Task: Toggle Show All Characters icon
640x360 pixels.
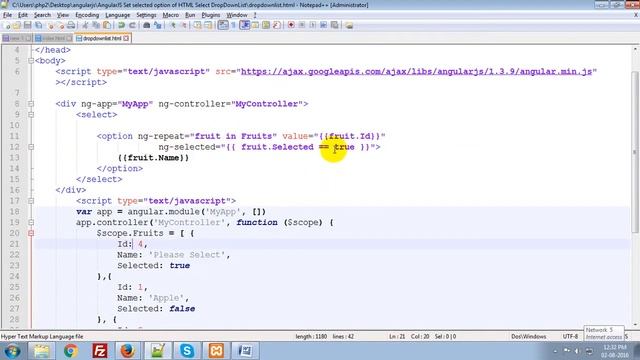Action: pyautogui.click(x=233, y=25)
